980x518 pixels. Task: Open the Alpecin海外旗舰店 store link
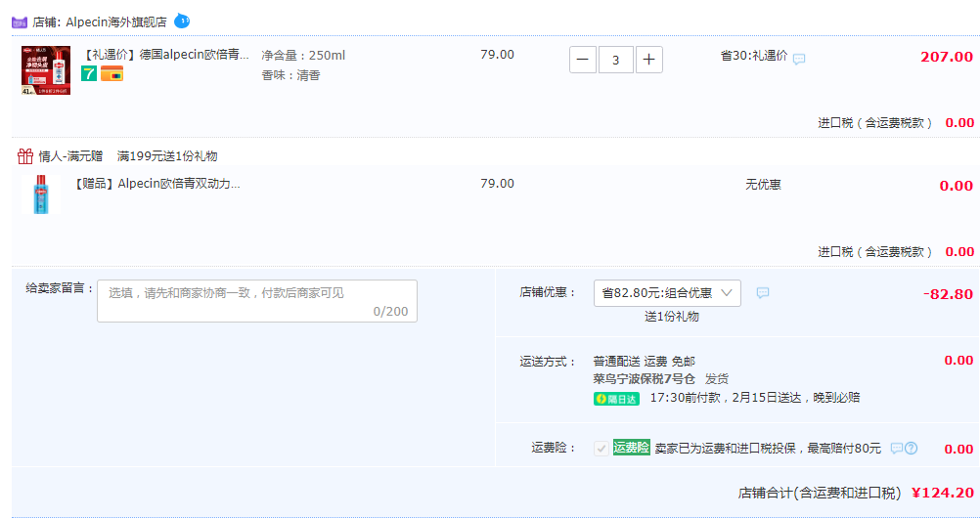[116, 22]
